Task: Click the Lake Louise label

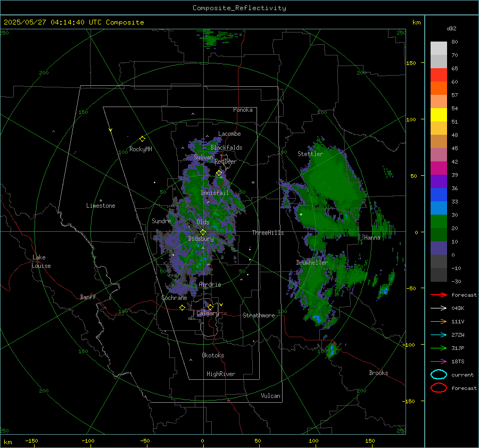Action: coord(41,262)
